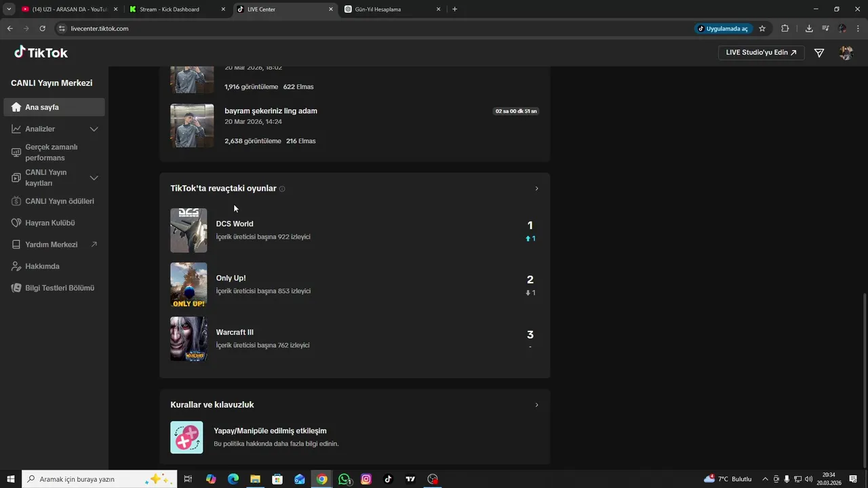Click LIVE Studio'yu Edin button
This screenshot has height=488, width=868.
762,52
